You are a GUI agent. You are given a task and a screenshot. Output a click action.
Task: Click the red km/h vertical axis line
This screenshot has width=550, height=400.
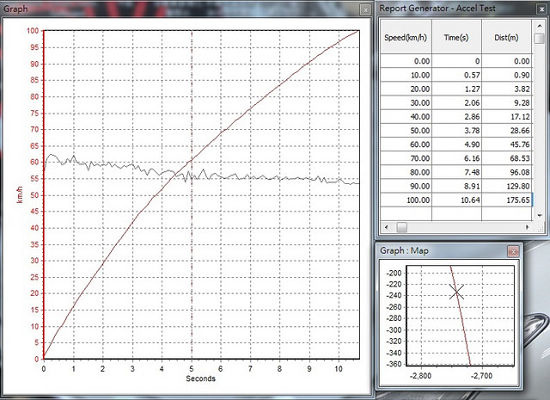[x=44, y=195]
